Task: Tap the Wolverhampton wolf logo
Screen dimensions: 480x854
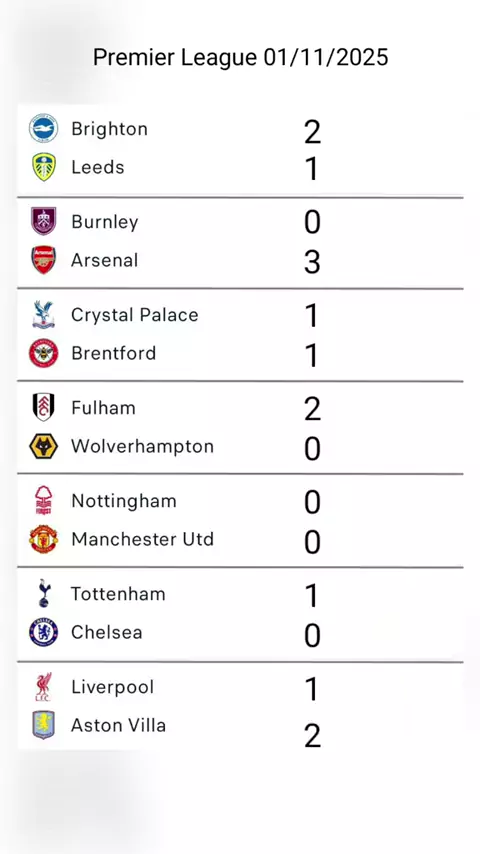Action: click(44, 446)
